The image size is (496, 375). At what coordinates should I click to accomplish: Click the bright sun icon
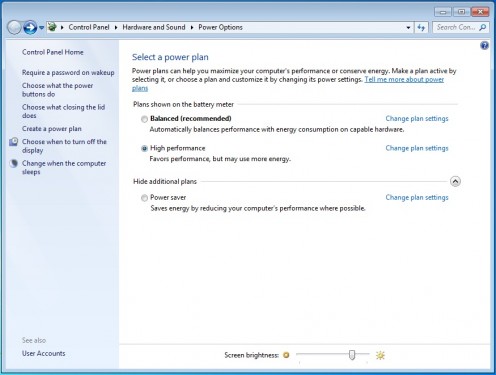[380, 355]
